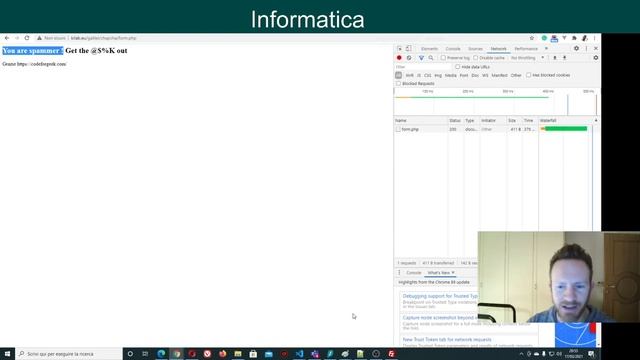Stop recording network log with red button
The image size is (640, 360).
(x=399, y=58)
